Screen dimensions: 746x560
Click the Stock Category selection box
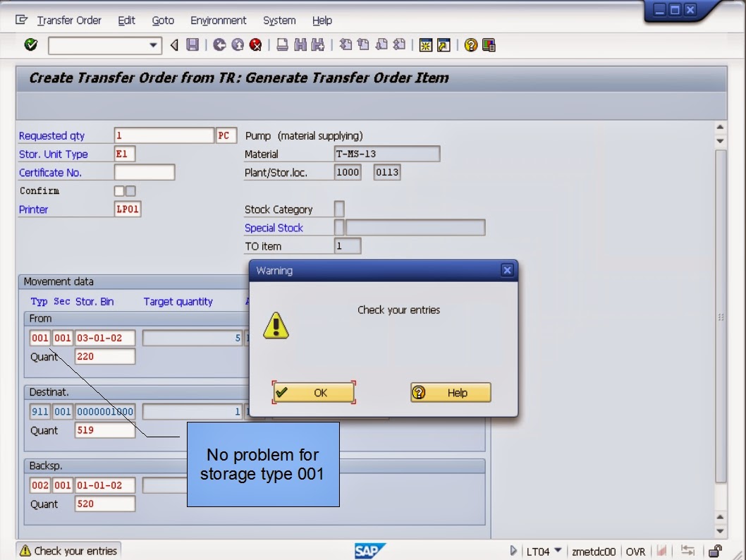[x=339, y=209]
